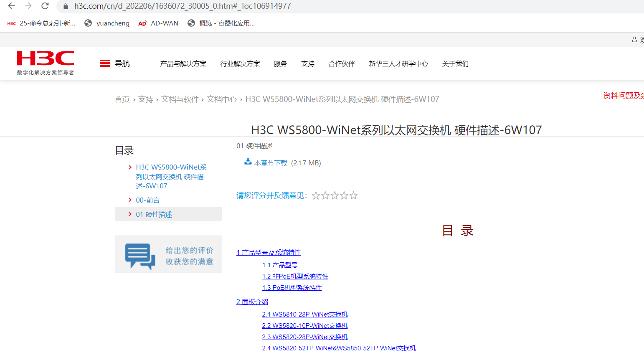
Task: Open section 2.3 WS5820-28P-WiNet交换机
Action: coord(305,337)
